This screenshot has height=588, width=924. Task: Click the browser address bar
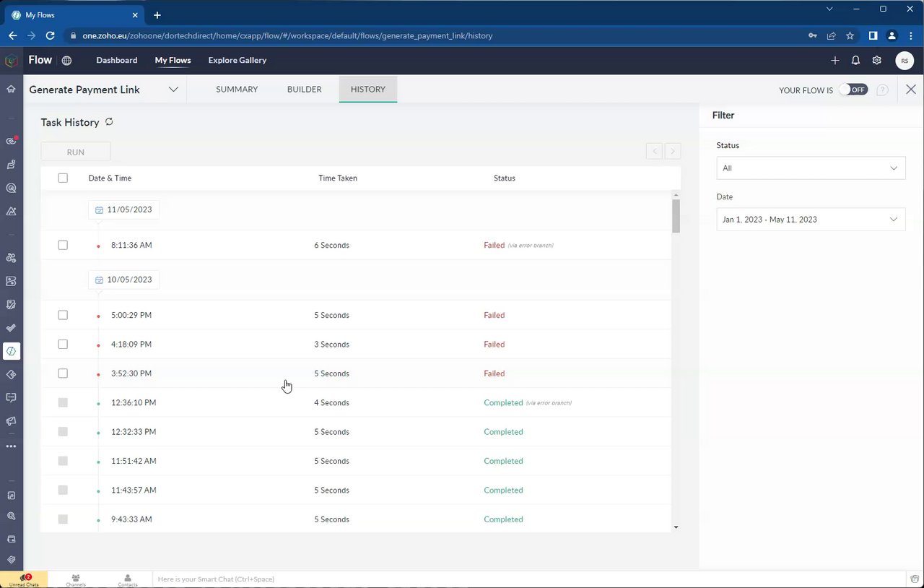433,35
